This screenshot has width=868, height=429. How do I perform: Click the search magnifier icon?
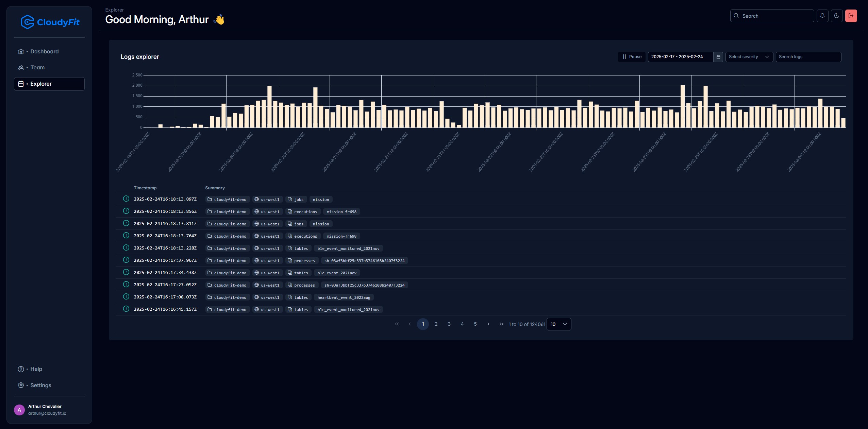click(736, 16)
